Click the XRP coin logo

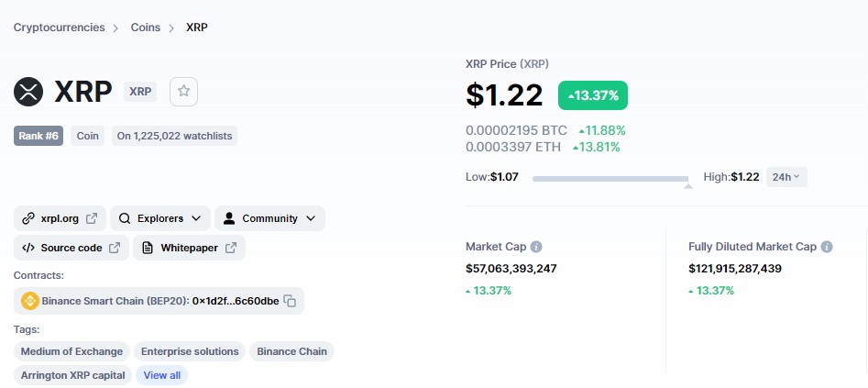(x=28, y=92)
